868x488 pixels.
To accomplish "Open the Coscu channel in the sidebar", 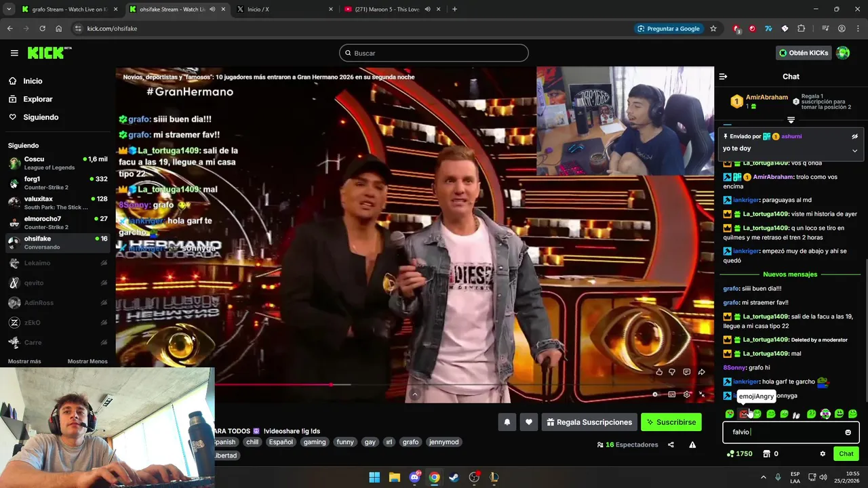I will (58, 163).
